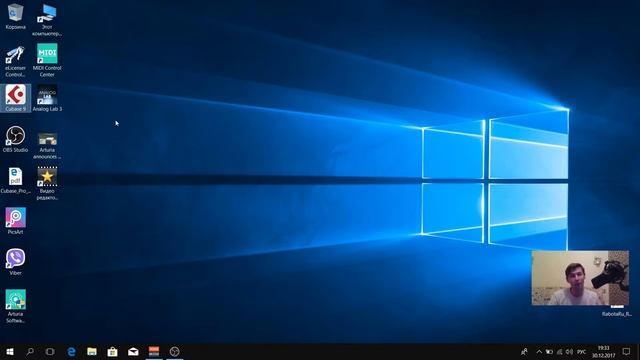This screenshot has width=640, height=360.
Task: Select the This PC (Этот компьютер) shortcut
Action: (47, 20)
